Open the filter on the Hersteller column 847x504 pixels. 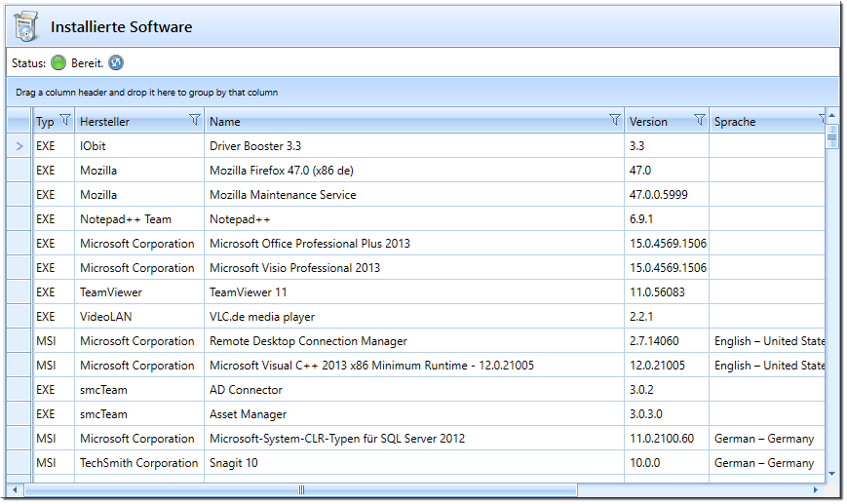(195, 120)
